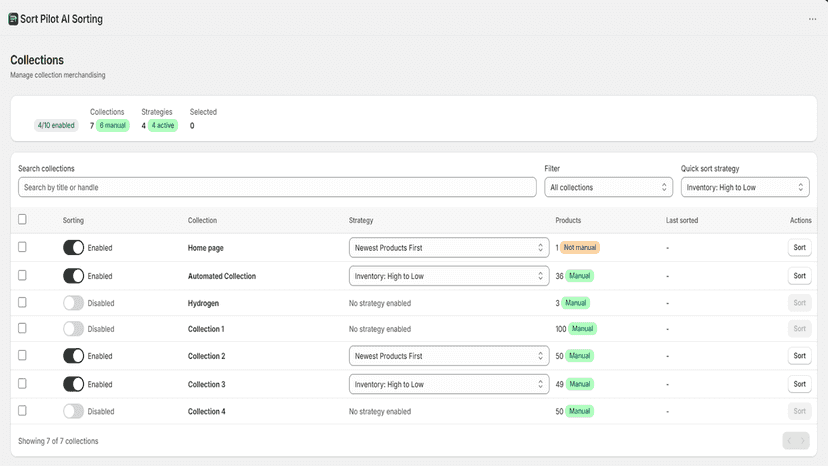This screenshot has width=828, height=466.
Task: Click Sort button for Collection 4
Action: 799,411
